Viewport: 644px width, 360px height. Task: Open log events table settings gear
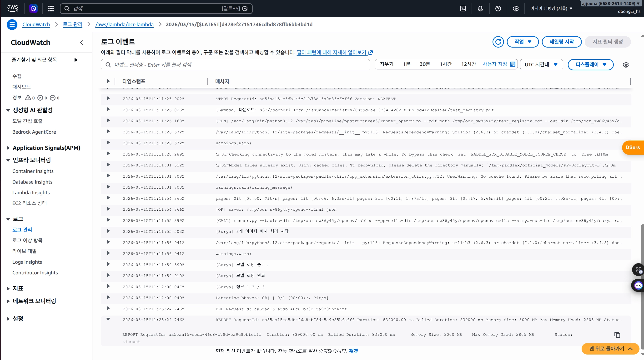tap(625, 65)
